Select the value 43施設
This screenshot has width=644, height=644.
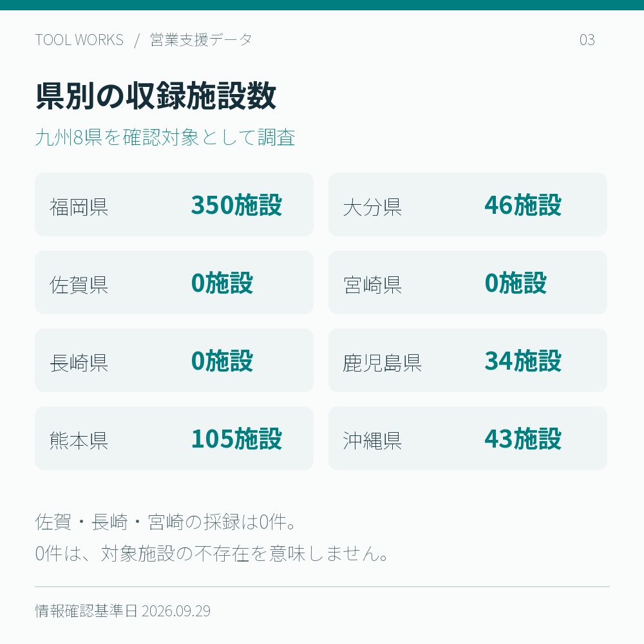[x=523, y=439]
